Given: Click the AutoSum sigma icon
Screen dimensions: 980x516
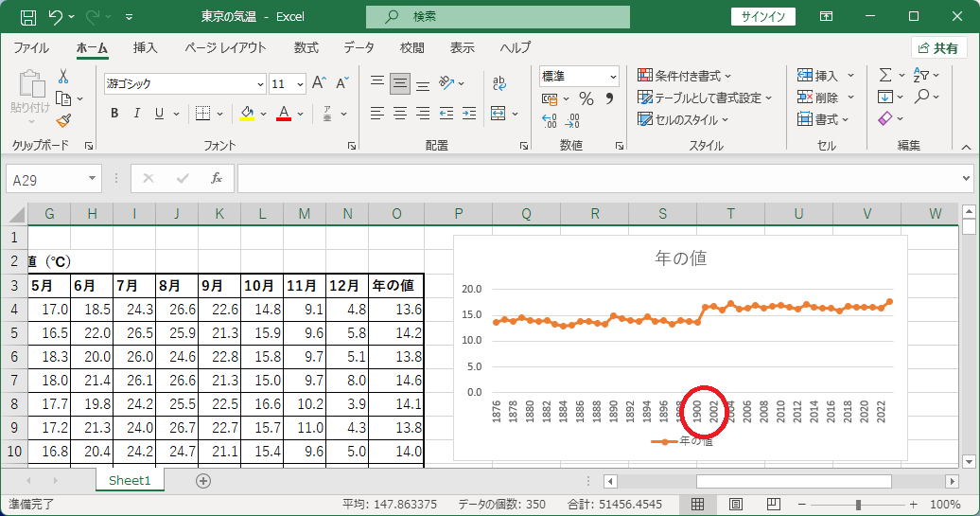Looking at the screenshot, I should (885, 75).
